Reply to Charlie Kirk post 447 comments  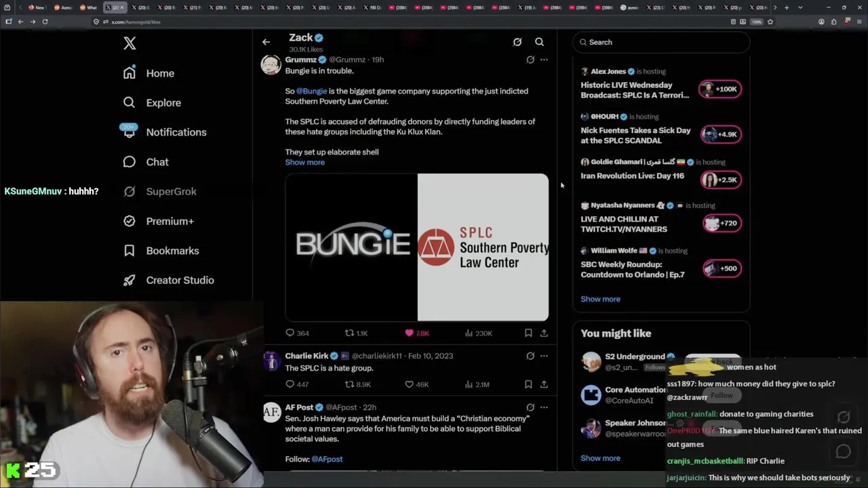click(297, 384)
